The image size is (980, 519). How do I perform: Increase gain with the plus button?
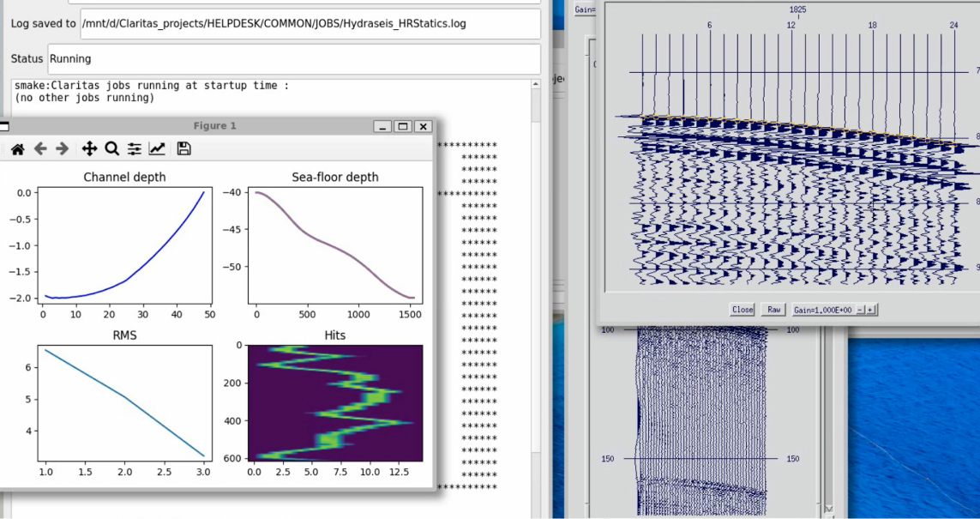click(872, 310)
